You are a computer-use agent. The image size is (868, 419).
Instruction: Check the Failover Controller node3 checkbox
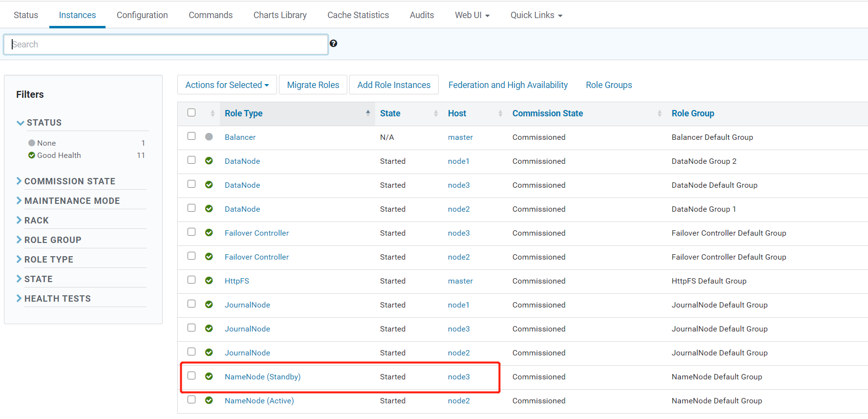pyautogui.click(x=191, y=232)
